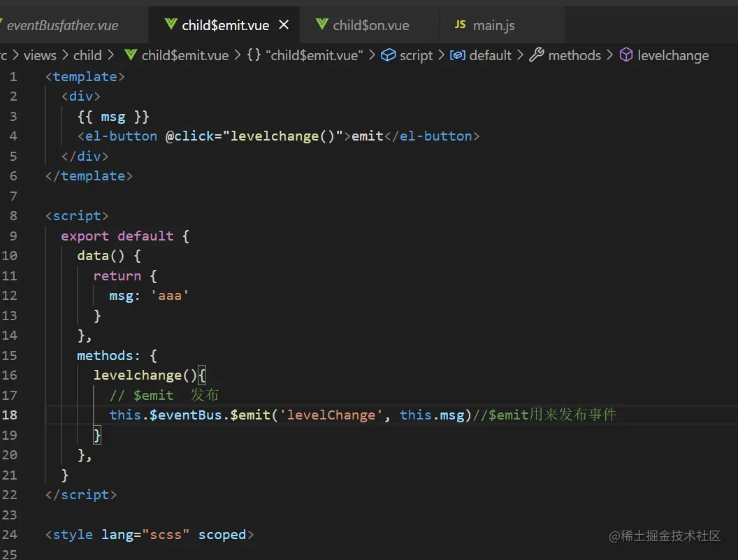Click the Vue icon in the breadcrumb
Viewport: 738px width, 560px height.
[131, 55]
